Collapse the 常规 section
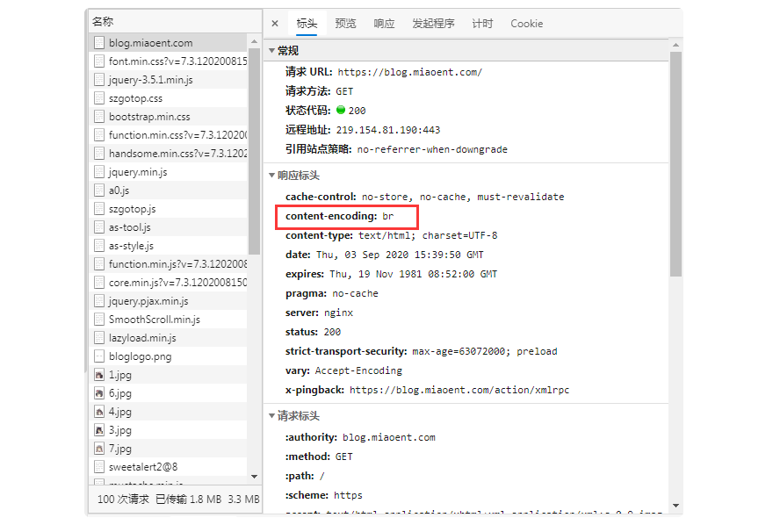The height and width of the screenshot is (532, 773). tap(271, 50)
